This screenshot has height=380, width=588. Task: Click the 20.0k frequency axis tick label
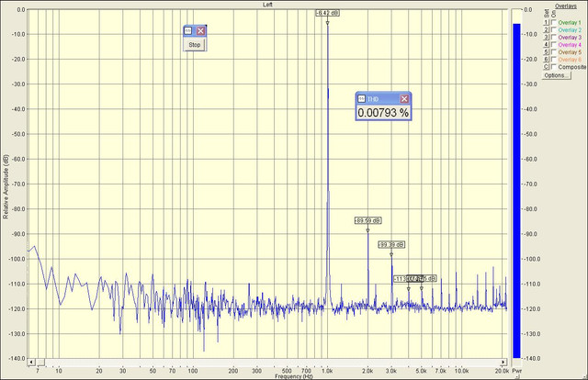point(502,371)
